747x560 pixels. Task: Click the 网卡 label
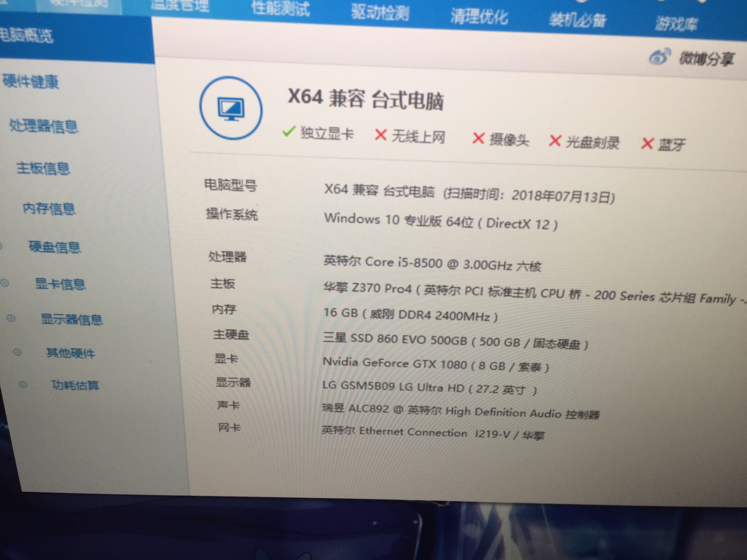pos(229,428)
